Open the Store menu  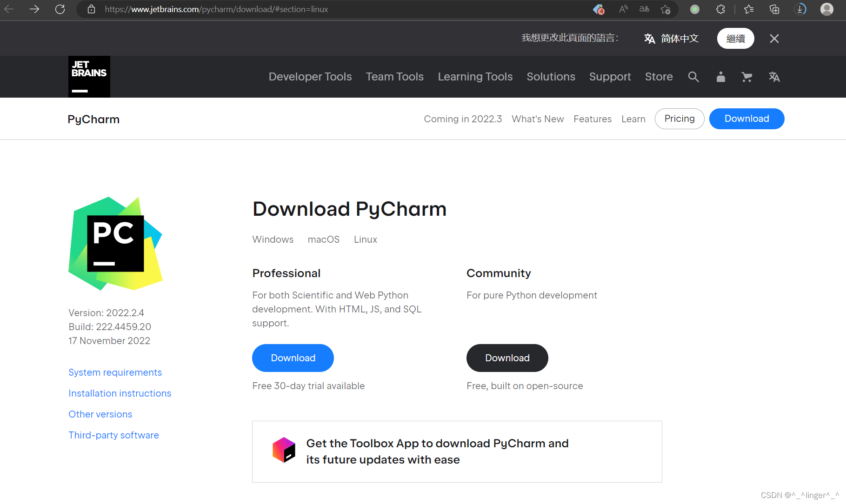[x=659, y=77]
